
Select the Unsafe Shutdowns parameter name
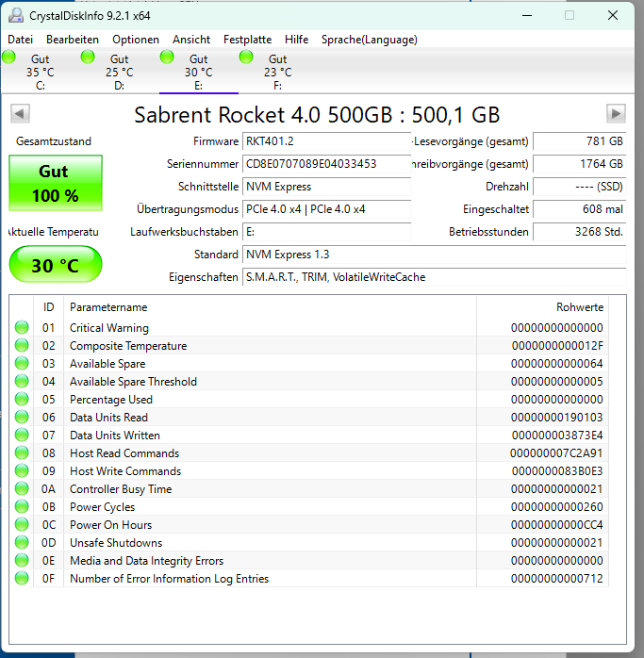[x=116, y=543]
